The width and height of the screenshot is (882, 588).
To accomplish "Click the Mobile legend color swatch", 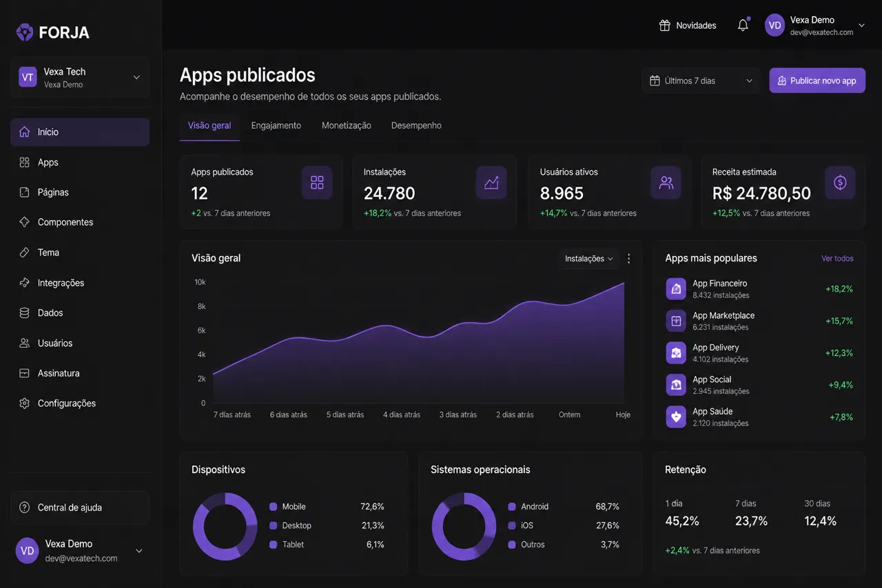I will pos(273,507).
